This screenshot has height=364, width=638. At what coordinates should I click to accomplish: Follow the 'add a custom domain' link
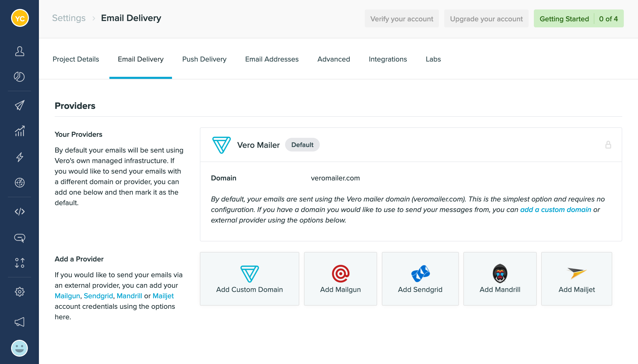[555, 210]
